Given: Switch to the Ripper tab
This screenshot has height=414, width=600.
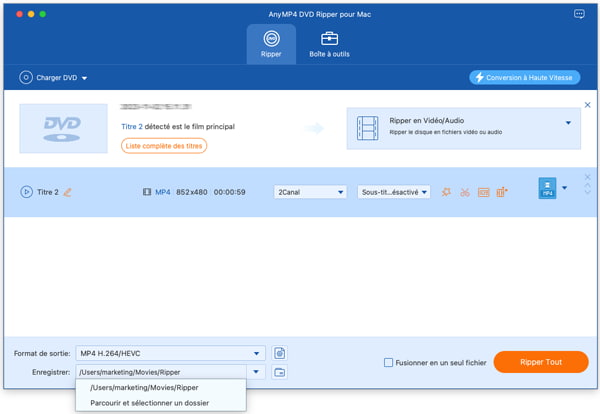Looking at the screenshot, I should [x=271, y=44].
